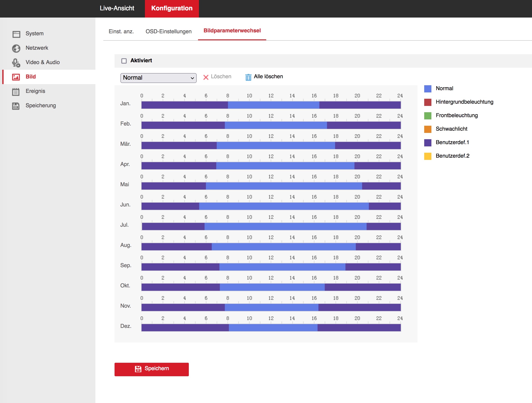
Task: Open the Normal mode dropdown
Action: (x=158, y=78)
